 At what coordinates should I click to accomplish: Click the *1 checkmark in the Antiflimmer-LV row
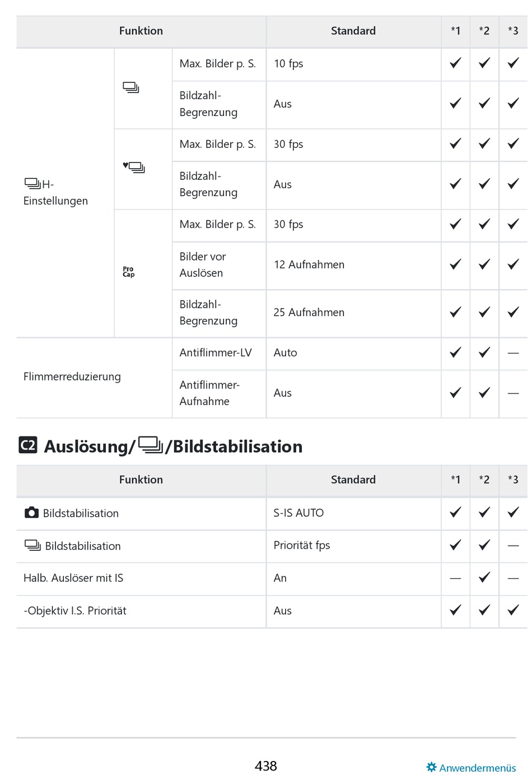click(x=456, y=352)
